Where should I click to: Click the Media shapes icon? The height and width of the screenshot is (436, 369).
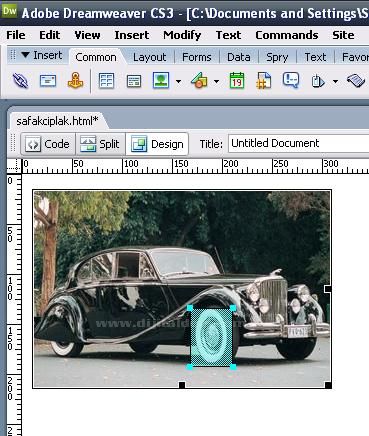(x=199, y=81)
